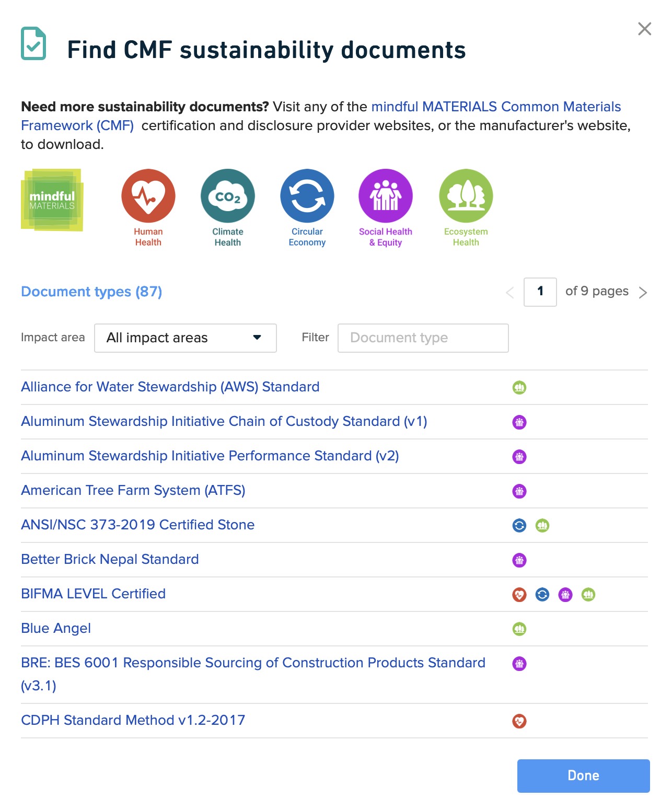
Task: Click the Ecosystem Health tree icon
Action: pyautogui.click(x=466, y=196)
